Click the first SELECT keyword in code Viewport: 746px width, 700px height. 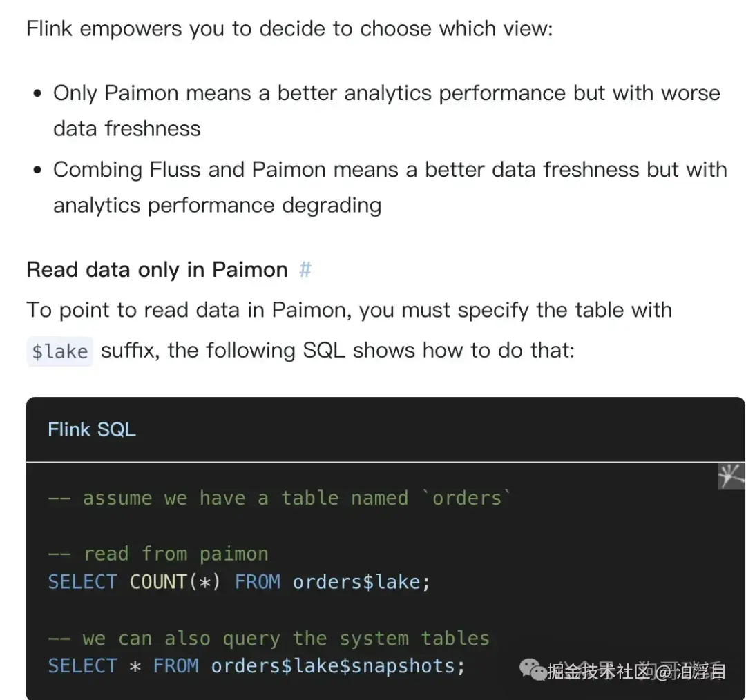pos(82,582)
